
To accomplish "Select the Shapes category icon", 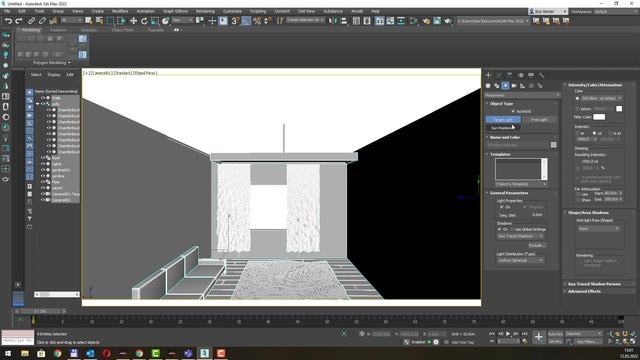I will pyautogui.click(x=496, y=86).
